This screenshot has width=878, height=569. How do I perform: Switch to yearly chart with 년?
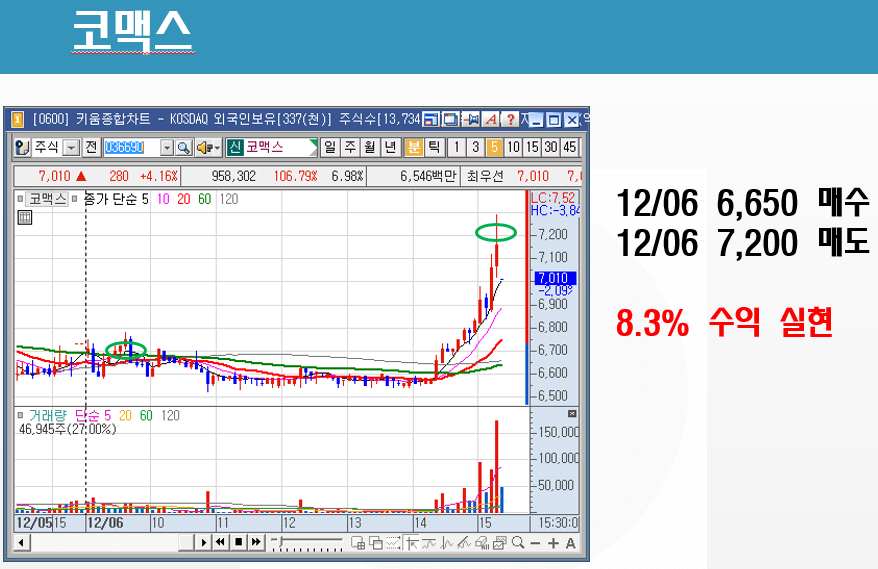[x=390, y=148]
